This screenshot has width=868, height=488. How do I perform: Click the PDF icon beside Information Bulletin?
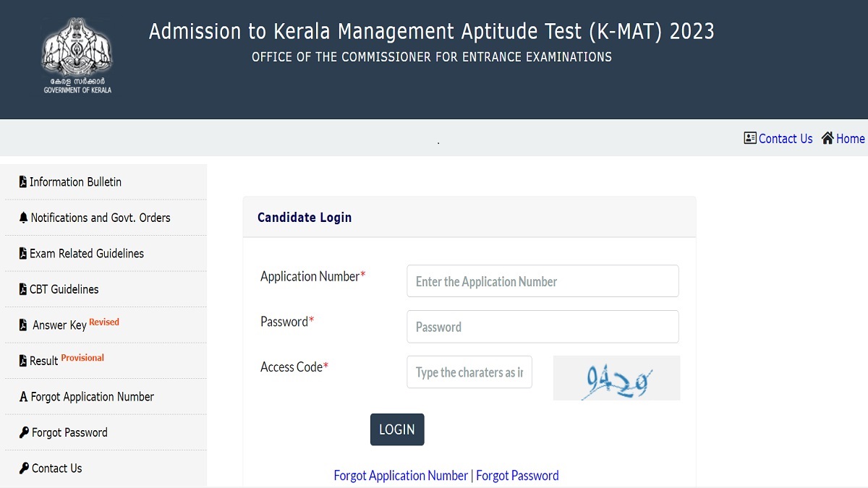pyautogui.click(x=23, y=181)
